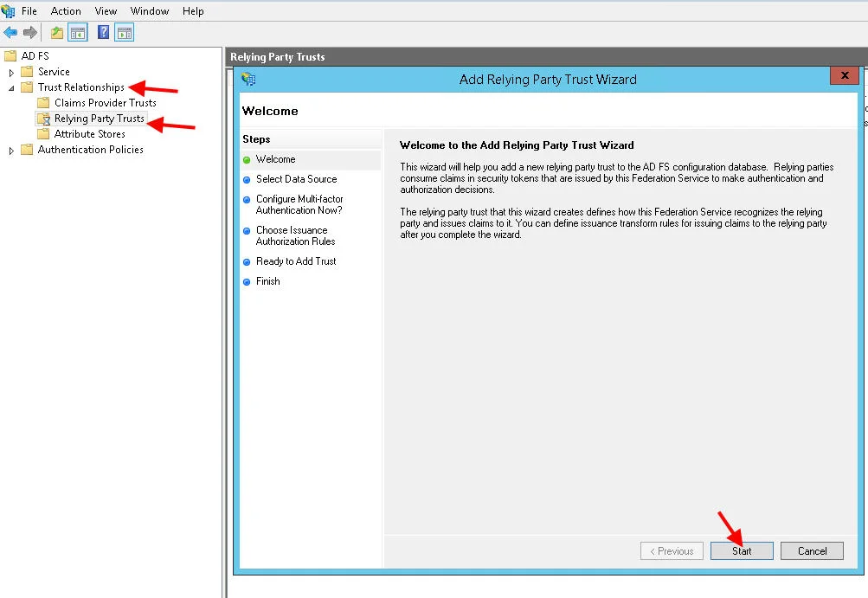Click the green Welcome step bullet
868x598 pixels.
point(247,160)
